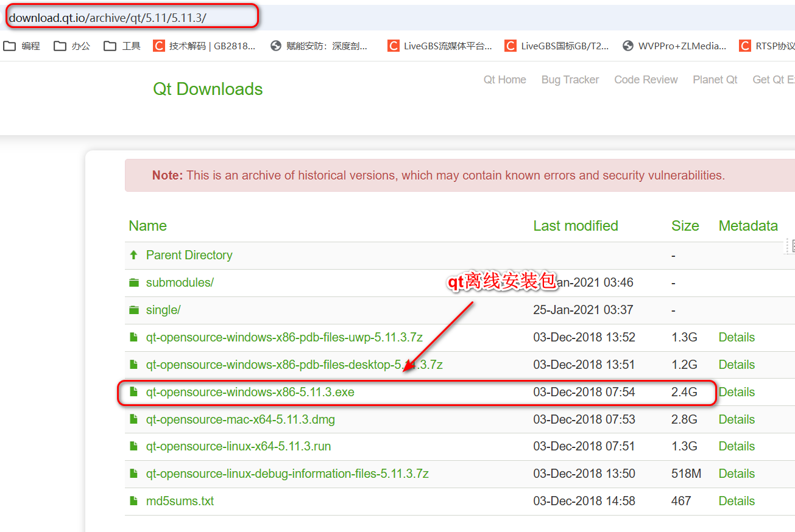
Task: Select the 2.4G size value
Action: [684, 392]
